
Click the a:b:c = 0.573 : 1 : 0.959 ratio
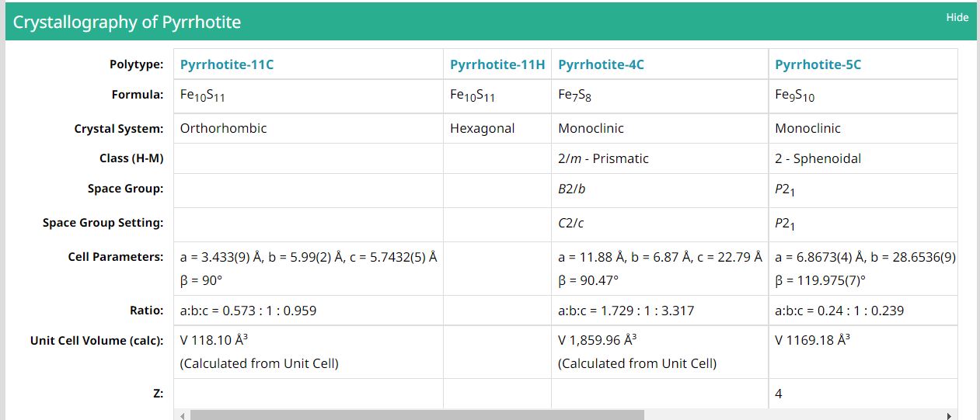click(x=248, y=311)
